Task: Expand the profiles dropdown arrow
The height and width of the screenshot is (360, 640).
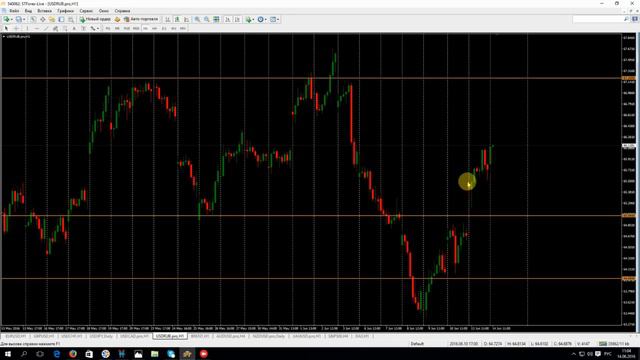Action: pyautogui.click(x=24, y=19)
